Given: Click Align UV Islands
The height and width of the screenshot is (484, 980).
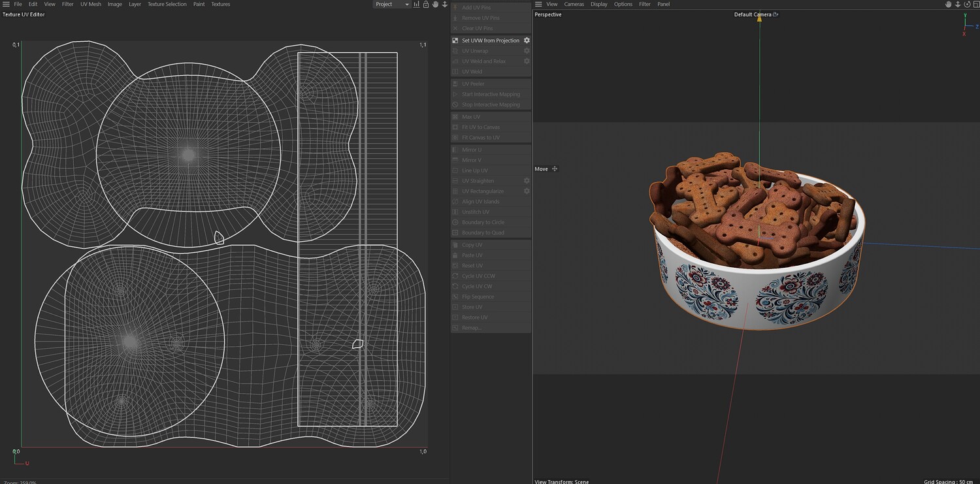Looking at the screenshot, I should pos(491,202).
